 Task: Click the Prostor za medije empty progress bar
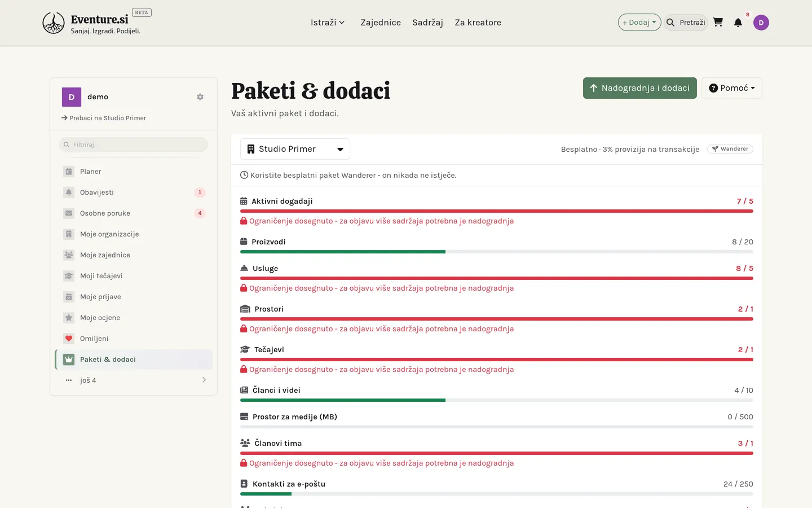pyautogui.click(x=497, y=427)
